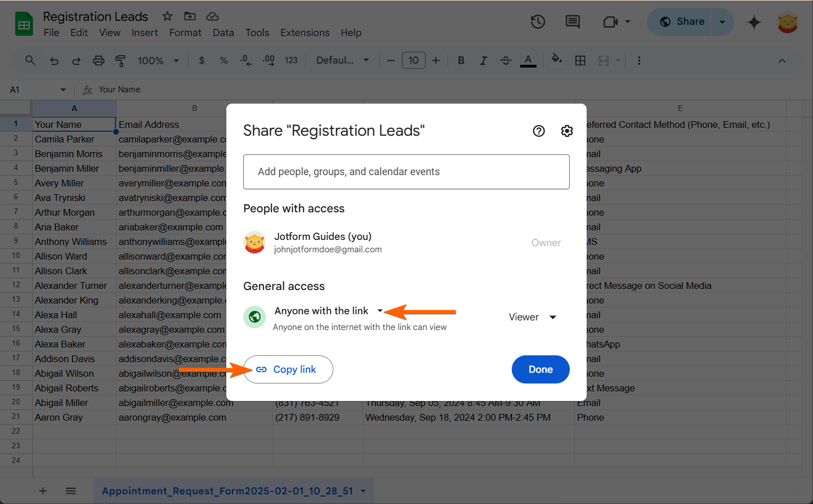Open the Insert menu
The width and height of the screenshot is (813, 504).
point(145,33)
